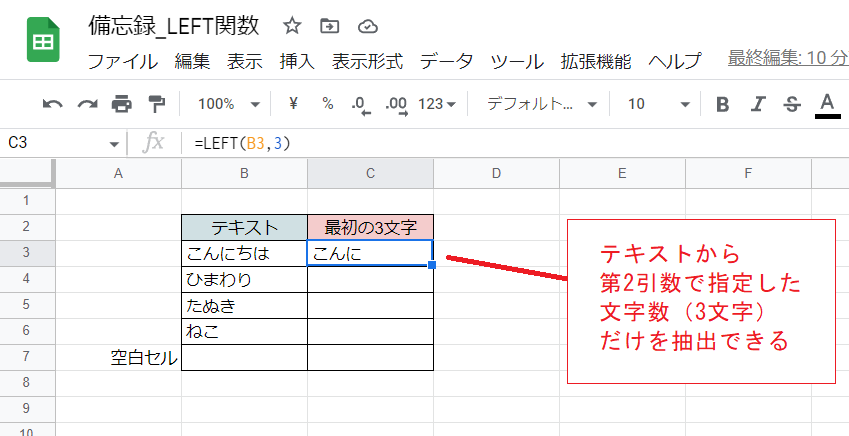Toggle strikethrough formatting

click(792, 104)
